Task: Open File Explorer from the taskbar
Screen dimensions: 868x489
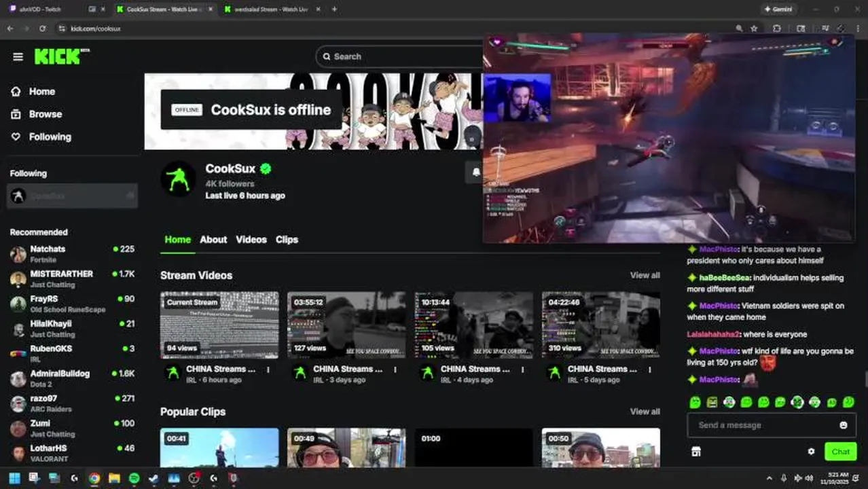Action: point(114,478)
